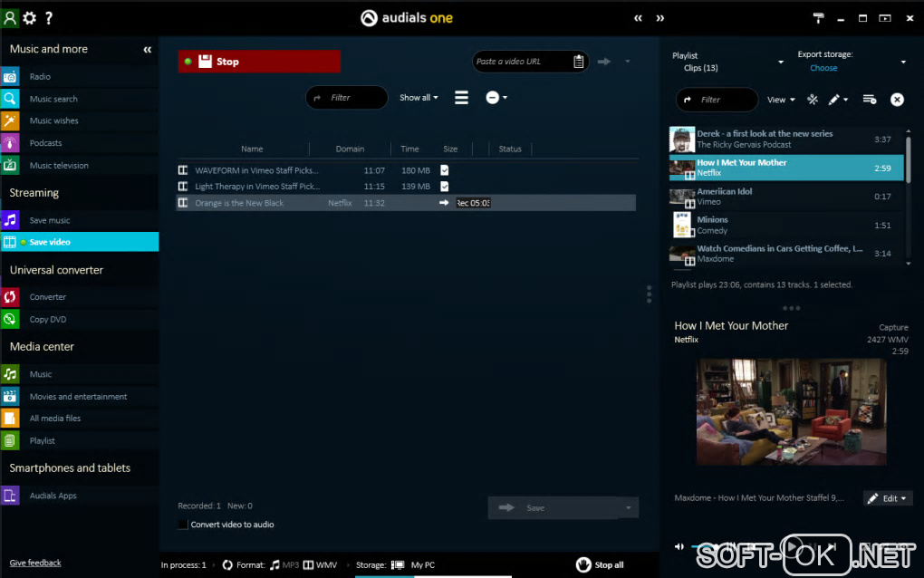Enable Convert video to audio checkbox

point(183,525)
